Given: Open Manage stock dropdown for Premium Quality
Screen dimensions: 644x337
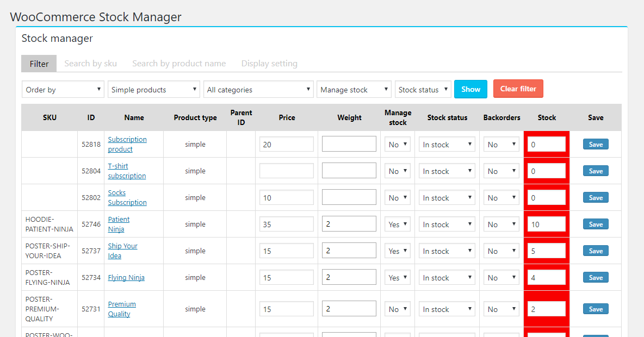Looking at the screenshot, I should (x=398, y=309).
